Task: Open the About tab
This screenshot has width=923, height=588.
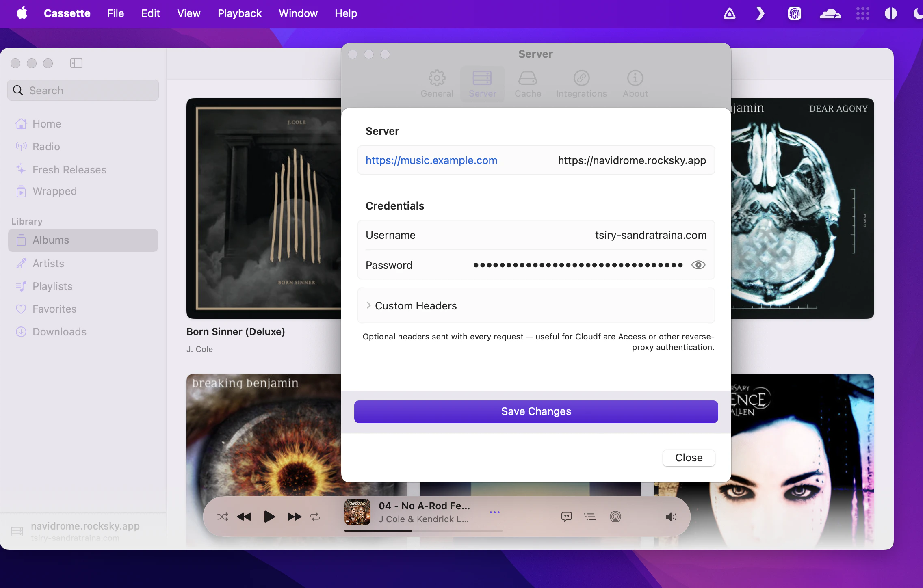Action: pyautogui.click(x=635, y=84)
